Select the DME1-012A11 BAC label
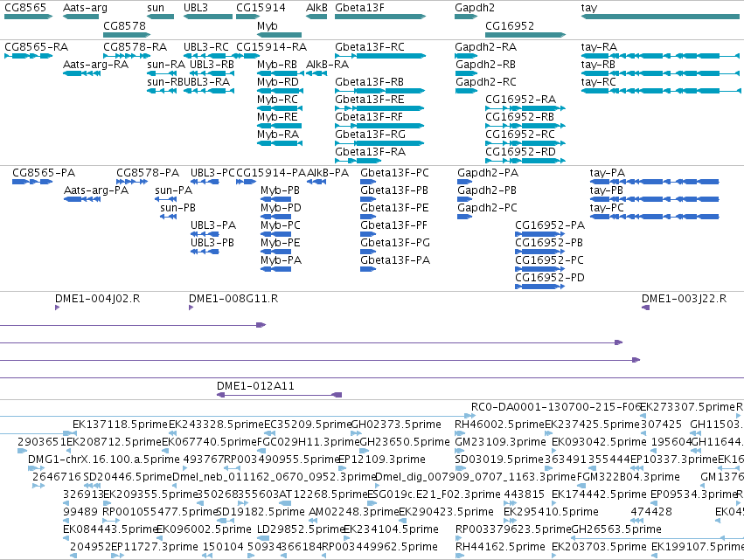The width and height of the screenshot is (744, 560). 255,386
